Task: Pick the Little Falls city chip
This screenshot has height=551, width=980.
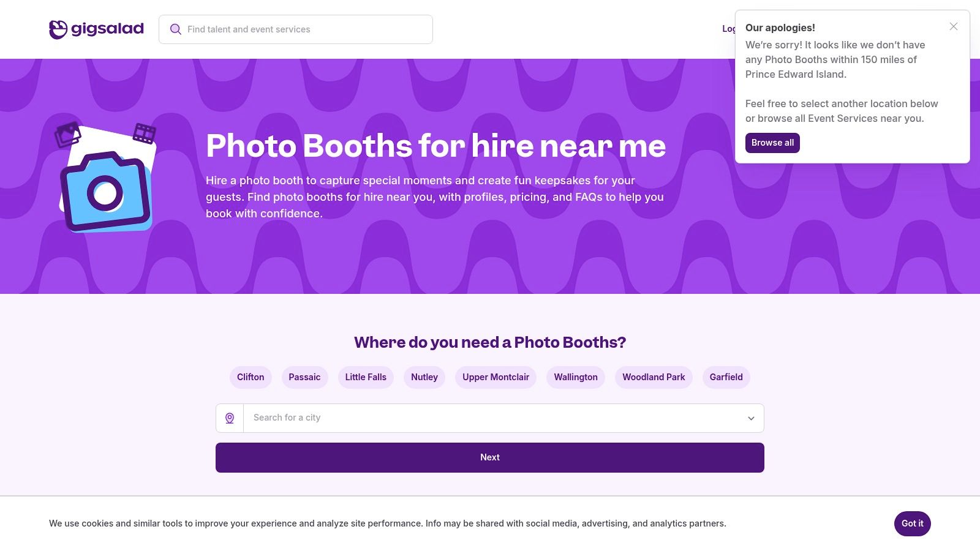Action: pyautogui.click(x=366, y=377)
